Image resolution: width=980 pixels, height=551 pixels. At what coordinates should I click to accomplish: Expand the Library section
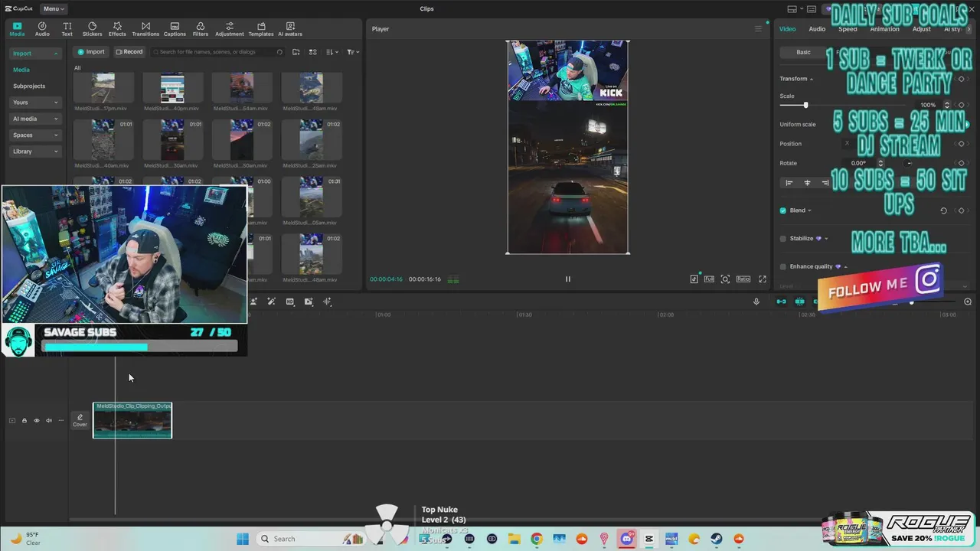pos(35,152)
